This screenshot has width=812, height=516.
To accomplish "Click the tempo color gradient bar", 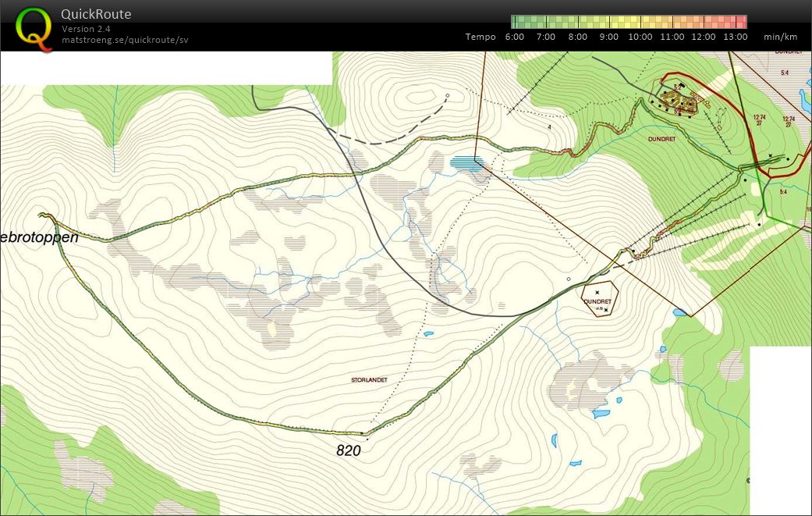I will point(629,22).
